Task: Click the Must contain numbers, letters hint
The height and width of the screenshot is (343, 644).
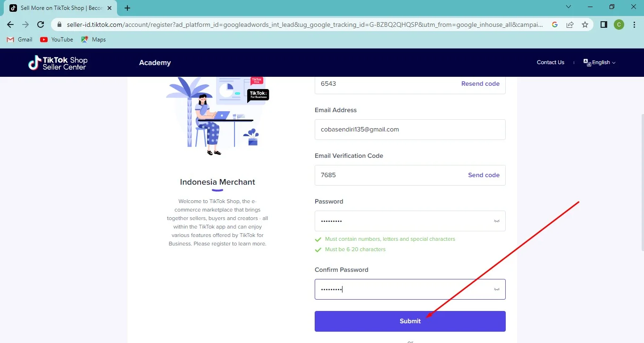Action: click(390, 239)
